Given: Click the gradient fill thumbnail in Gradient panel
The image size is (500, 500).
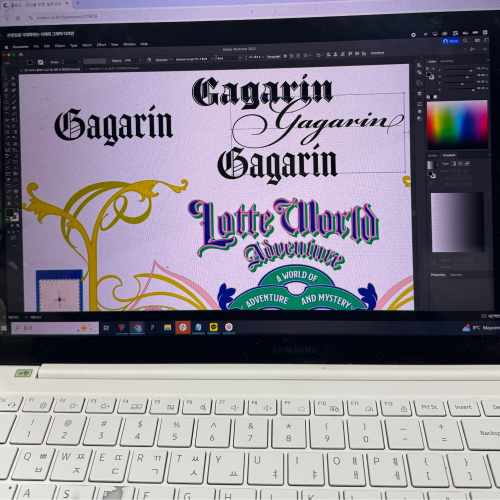Looking at the screenshot, I should [431, 165].
